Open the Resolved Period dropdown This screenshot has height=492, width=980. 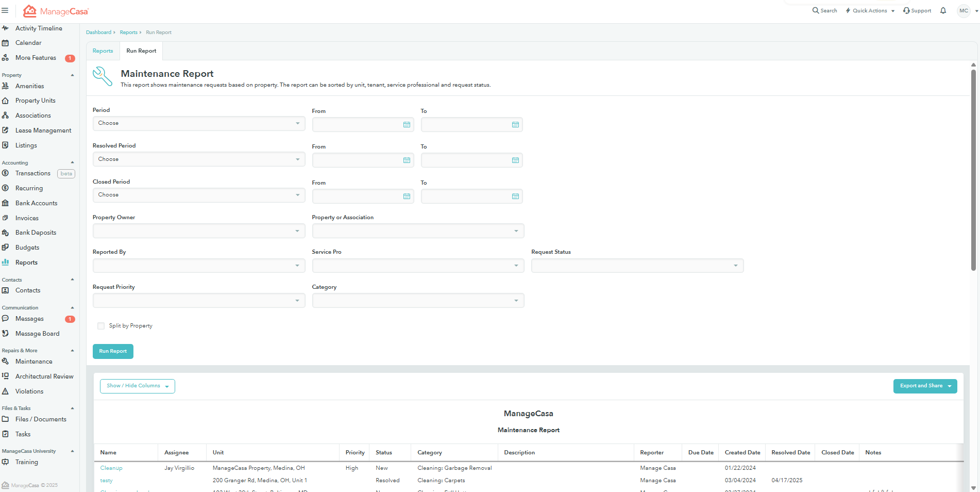tap(199, 159)
